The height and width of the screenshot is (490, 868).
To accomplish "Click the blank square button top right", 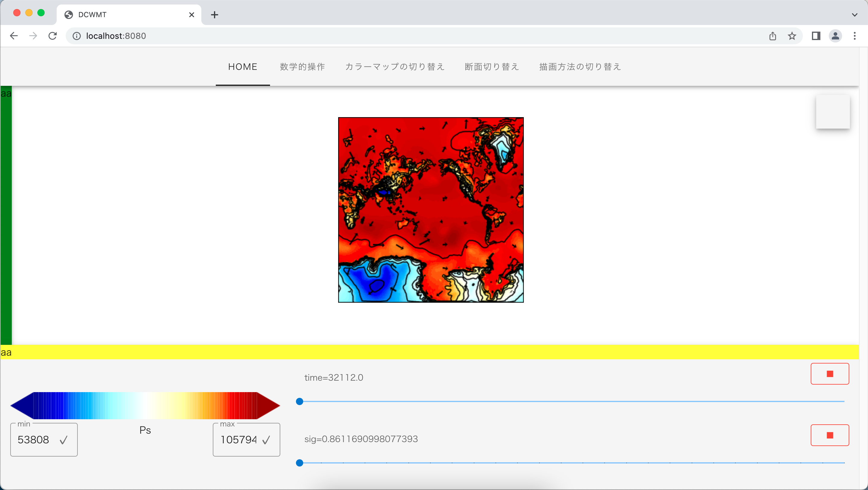I will [x=833, y=112].
